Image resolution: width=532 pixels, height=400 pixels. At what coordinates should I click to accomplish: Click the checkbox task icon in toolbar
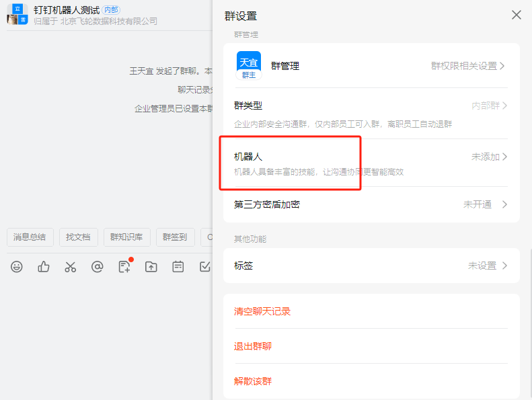coord(205,267)
